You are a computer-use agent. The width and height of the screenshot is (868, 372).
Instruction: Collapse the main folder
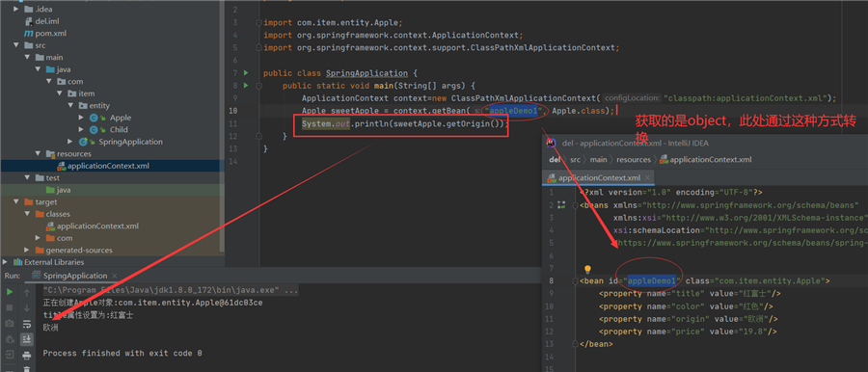tap(27, 58)
